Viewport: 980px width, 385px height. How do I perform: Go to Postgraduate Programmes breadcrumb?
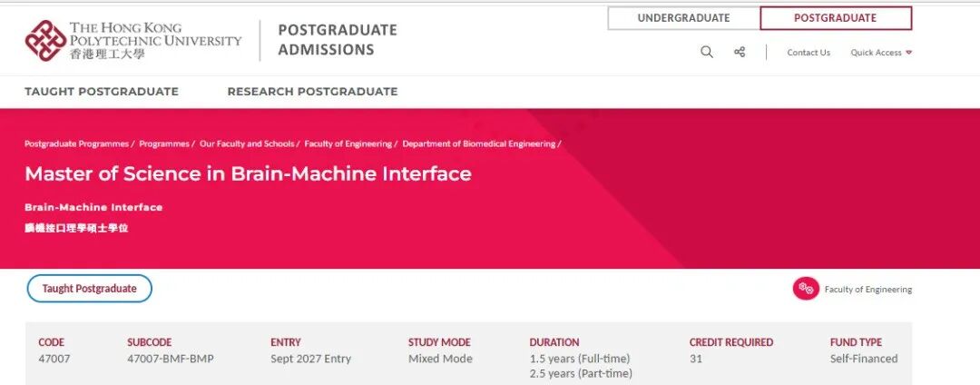76,143
